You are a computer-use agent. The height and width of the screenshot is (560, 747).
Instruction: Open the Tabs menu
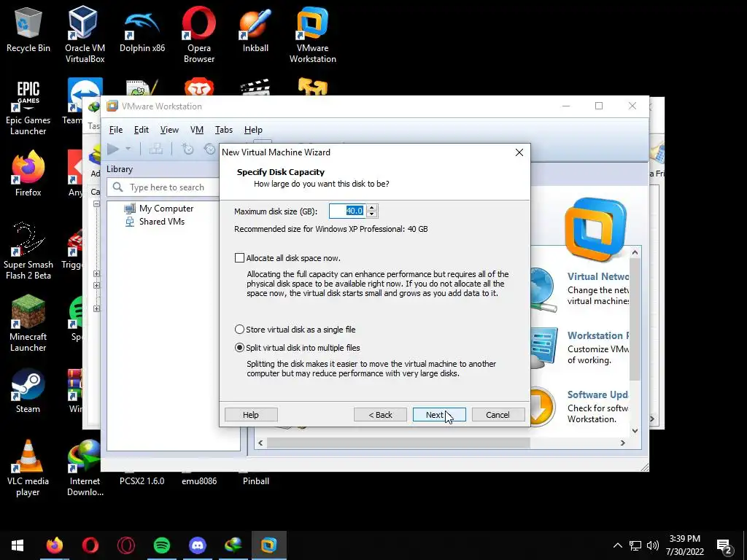pyautogui.click(x=224, y=130)
